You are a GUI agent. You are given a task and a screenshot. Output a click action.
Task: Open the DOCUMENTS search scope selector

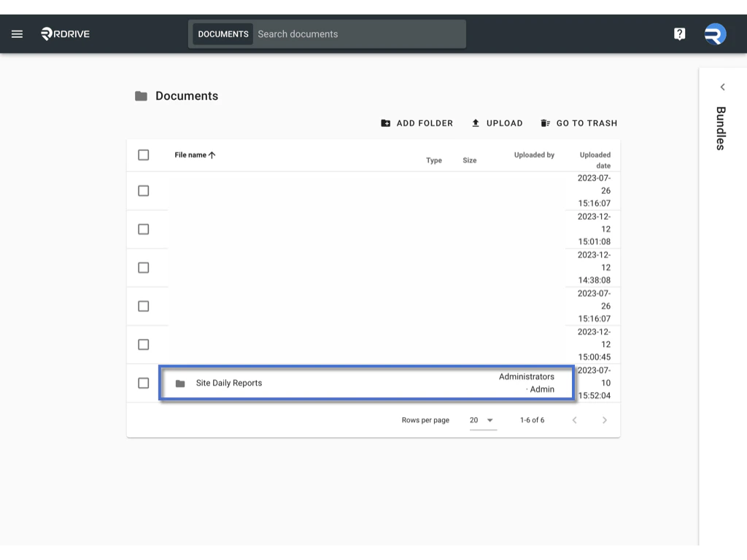[222, 34]
